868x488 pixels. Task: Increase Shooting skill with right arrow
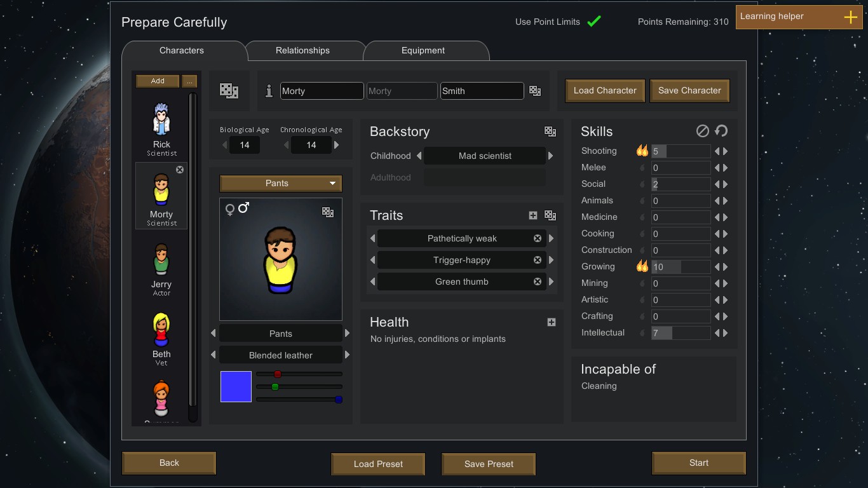coord(725,151)
